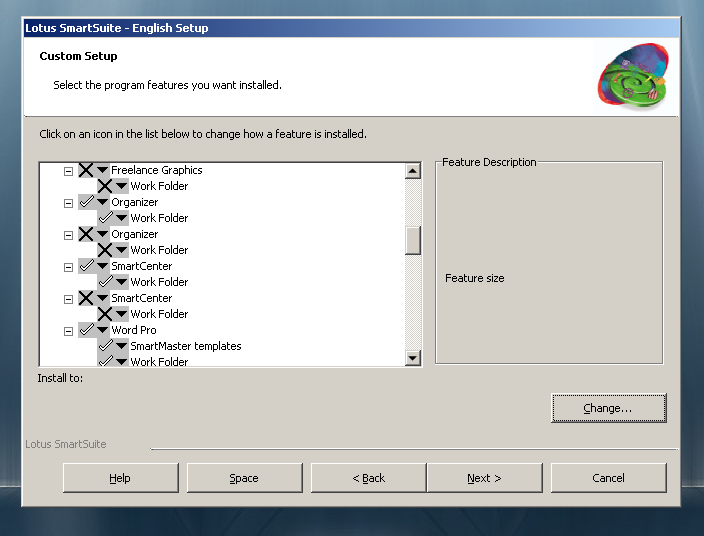Proceed with the Next > button
The height and width of the screenshot is (536, 704).
(x=484, y=478)
